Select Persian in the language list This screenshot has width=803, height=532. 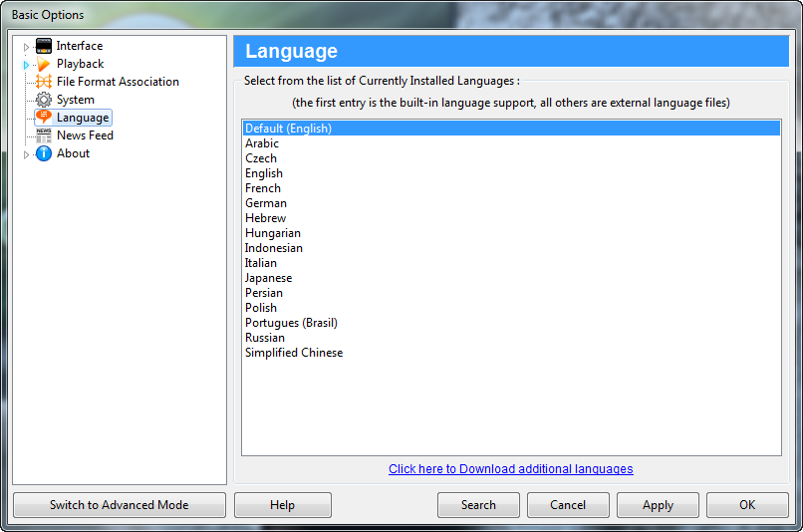[x=512, y=293]
